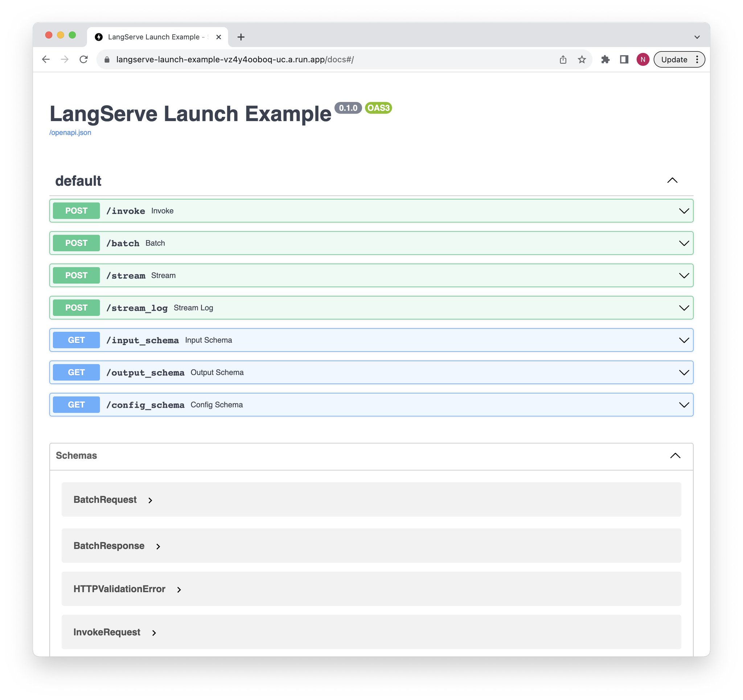The height and width of the screenshot is (700, 743).
Task: Click the BatchResponse schema name
Action: pyautogui.click(x=109, y=546)
